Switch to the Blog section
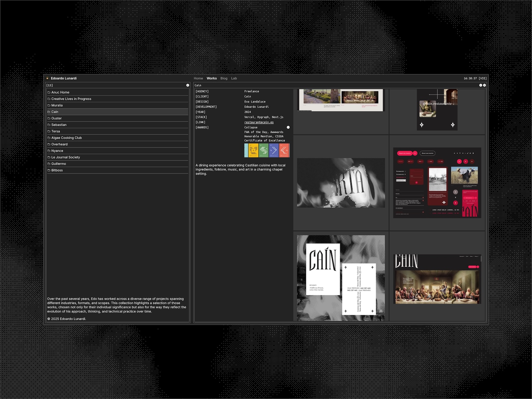This screenshot has height=399, width=532. point(224,78)
